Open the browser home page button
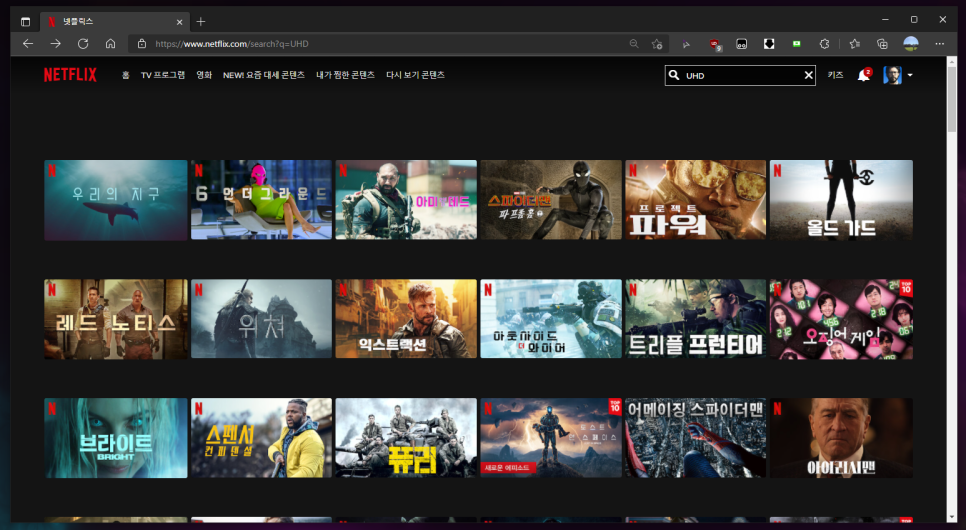The width and height of the screenshot is (966, 530). pyautogui.click(x=110, y=44)
